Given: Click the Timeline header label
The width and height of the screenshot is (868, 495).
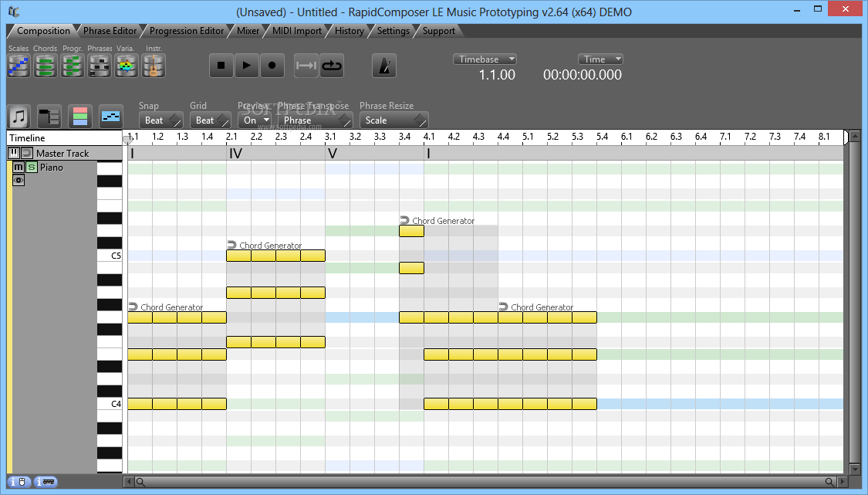Looking at the screenshot, I should coord(27,138).
